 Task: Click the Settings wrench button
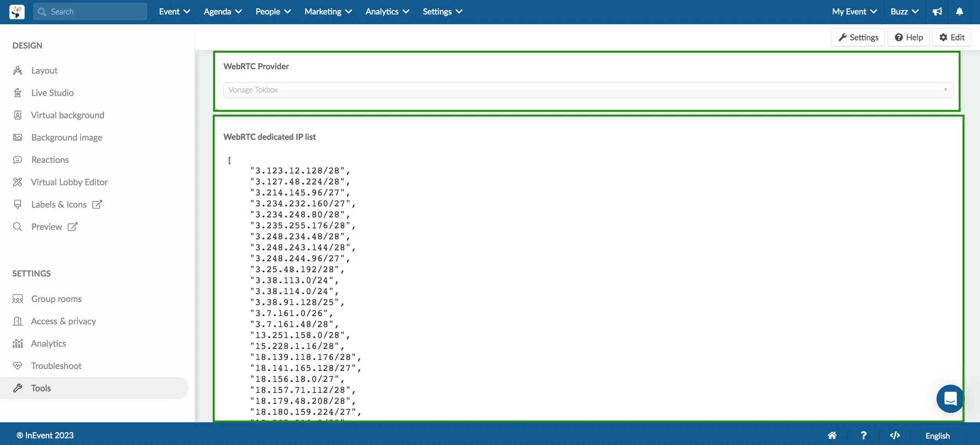click(858, 38)
